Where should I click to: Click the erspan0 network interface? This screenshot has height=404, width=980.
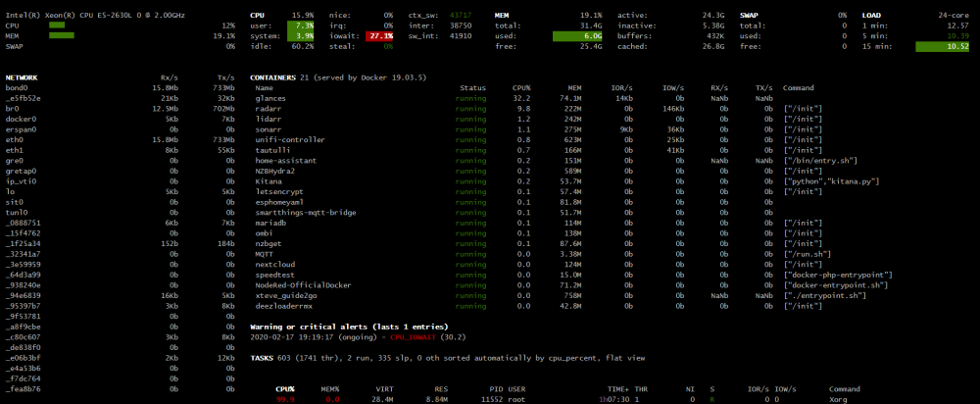pos(21,129)
